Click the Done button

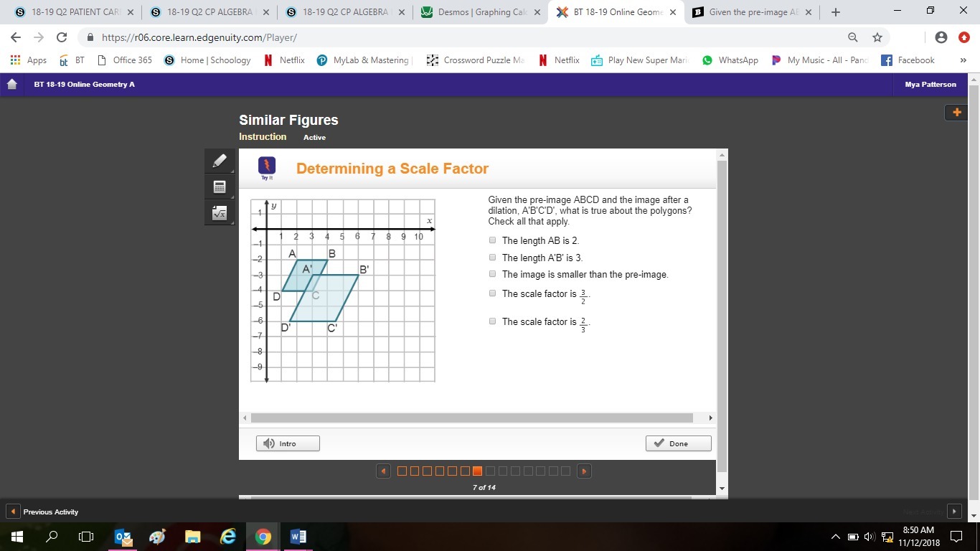coord(678,443)
